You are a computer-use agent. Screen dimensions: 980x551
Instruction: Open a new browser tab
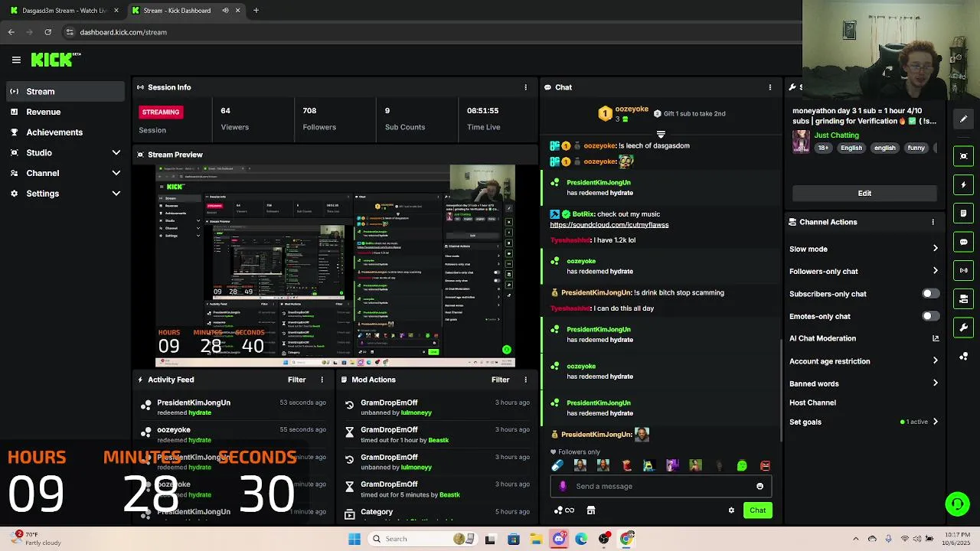(256, 11)
